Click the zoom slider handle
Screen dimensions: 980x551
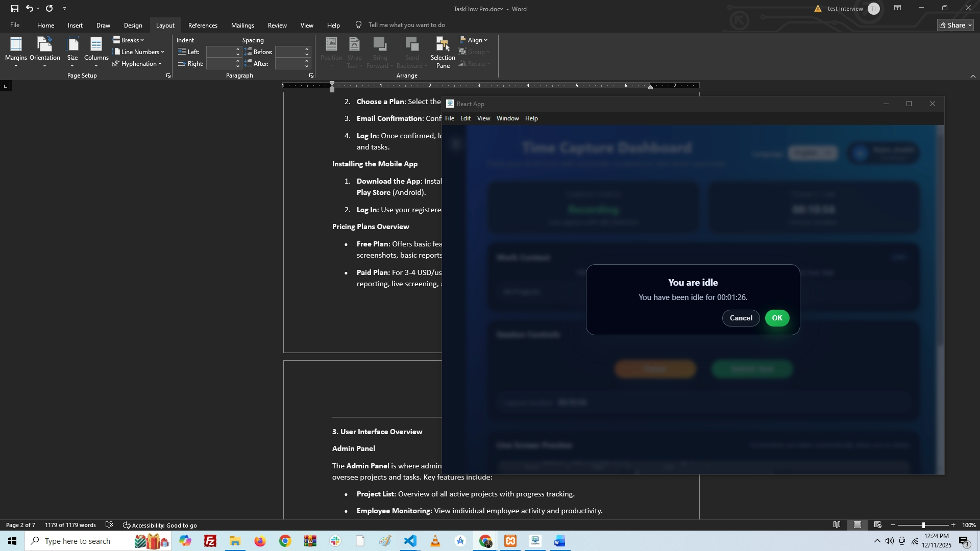[x=923, y=525]
